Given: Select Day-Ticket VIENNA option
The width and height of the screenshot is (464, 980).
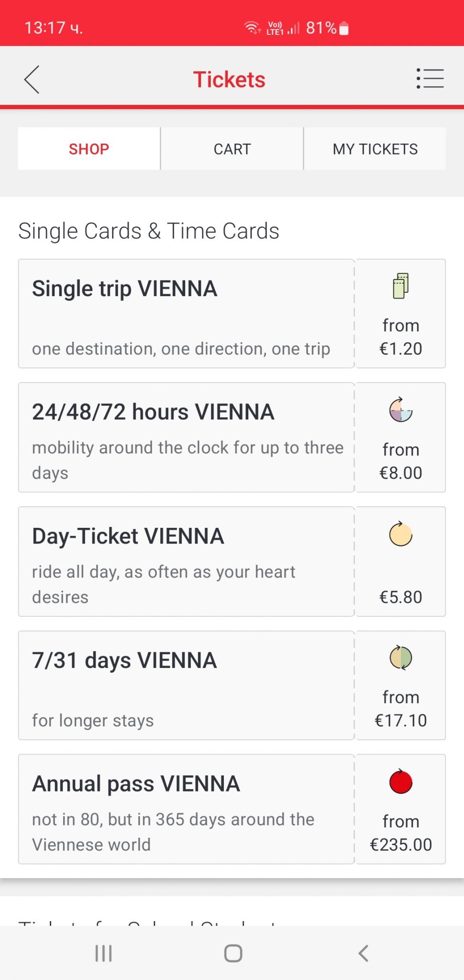Looking at the screenshot, I should click(186, 561).
